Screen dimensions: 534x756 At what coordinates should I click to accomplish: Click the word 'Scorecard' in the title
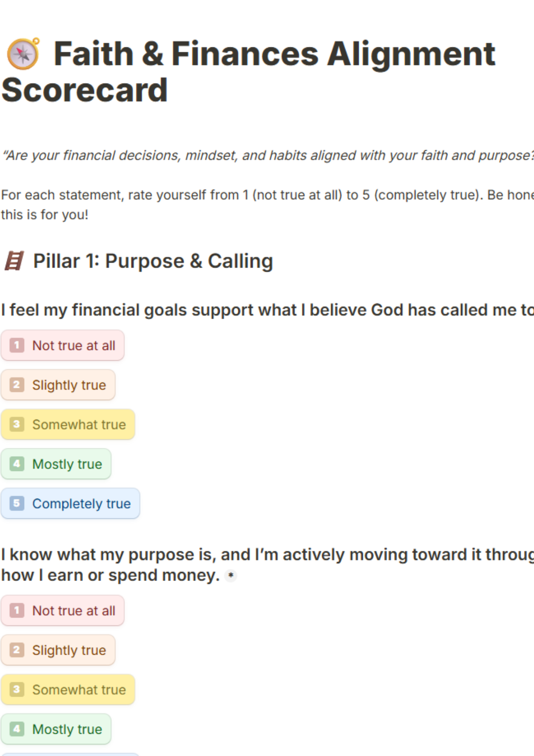[85, 90]
